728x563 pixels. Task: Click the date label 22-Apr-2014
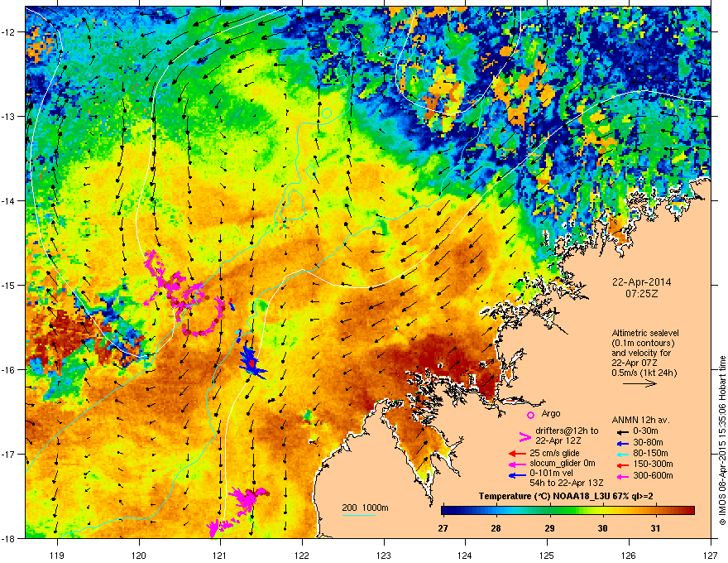(642, 282)
